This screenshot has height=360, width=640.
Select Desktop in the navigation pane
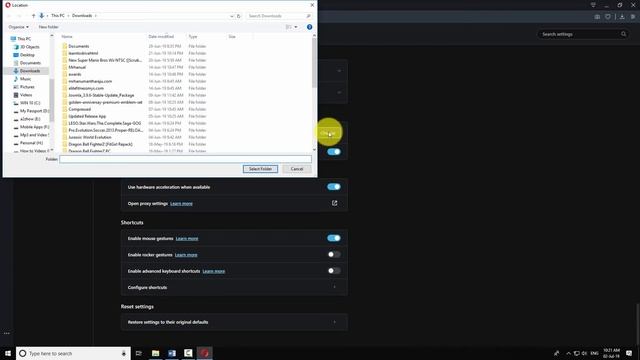tap(27, 55)
